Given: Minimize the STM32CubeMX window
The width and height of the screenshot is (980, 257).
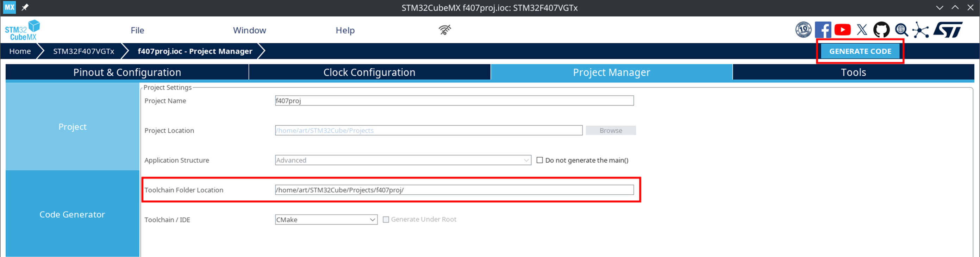Looking at the screenshot, I should click(x=939, y=7).
